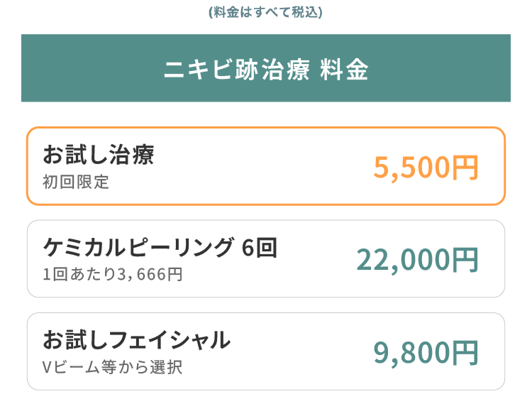The height and width of the screenshot is (404, 532).
Task: Click the orange 5,500円 price
Action: click(x=426, y=168)
